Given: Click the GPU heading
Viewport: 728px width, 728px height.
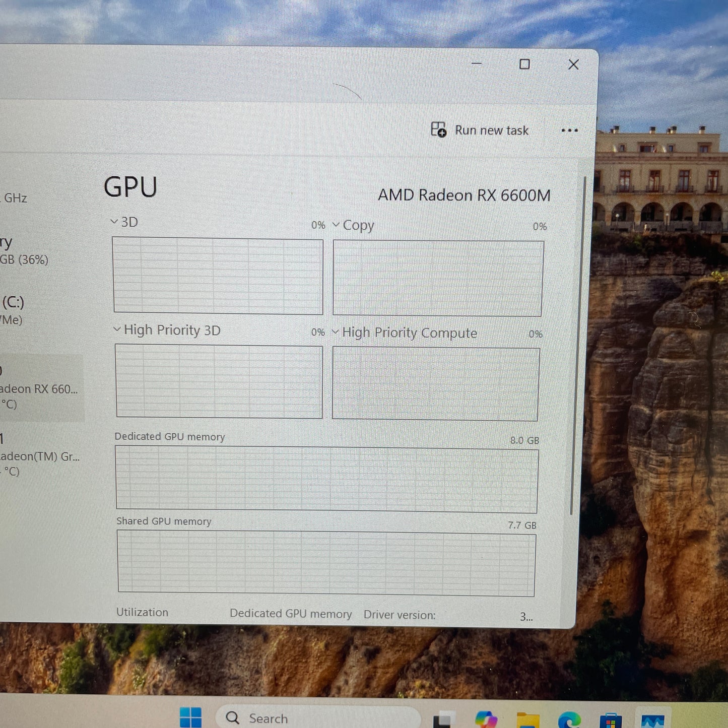Looking at the screenshot, I should point(130,187).
